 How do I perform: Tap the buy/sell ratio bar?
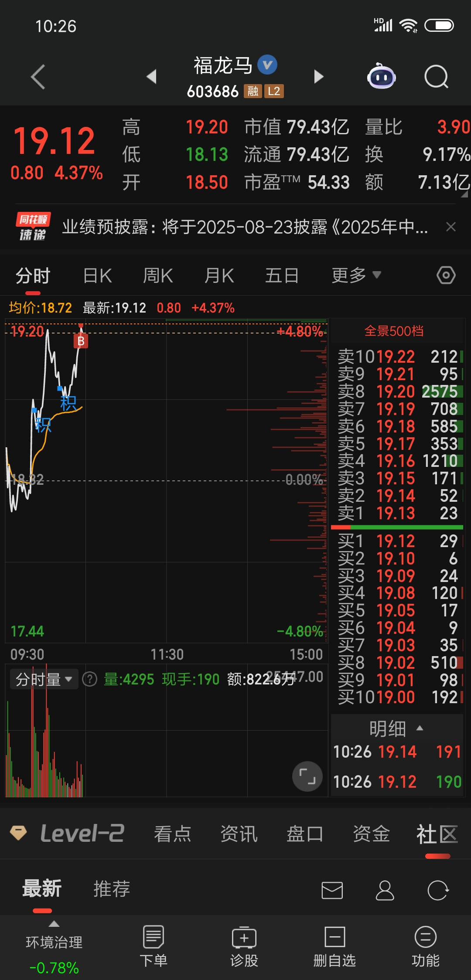point(397,527)
